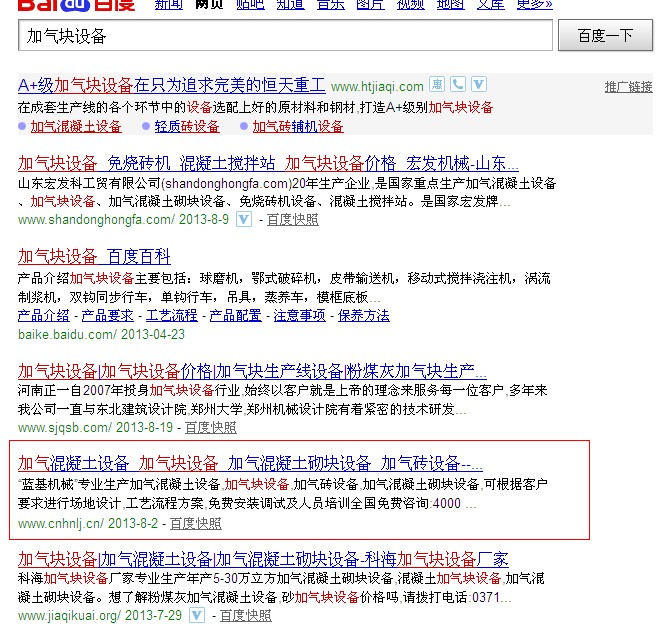Open the 知道 tab
Image resolution: width=668 pixels, height=624 pixels.
[291, 5]
